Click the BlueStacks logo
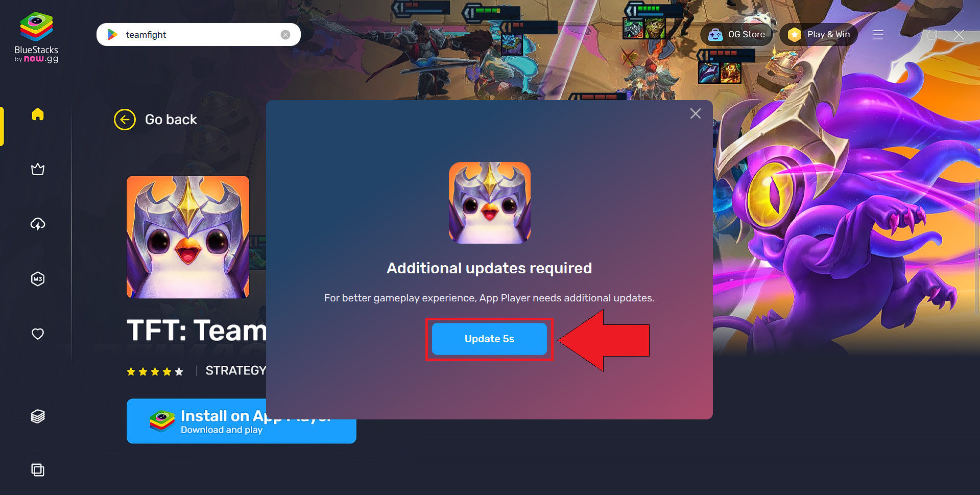 click(36, 37)
